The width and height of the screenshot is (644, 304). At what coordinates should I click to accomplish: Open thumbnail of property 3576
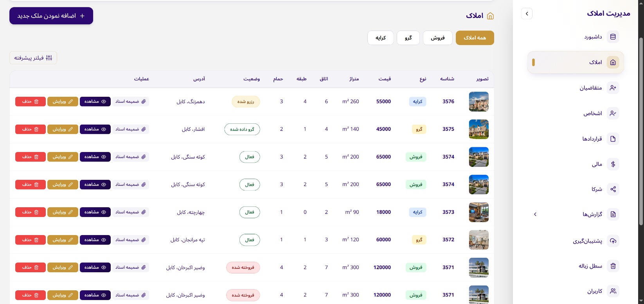pos(479,102)
